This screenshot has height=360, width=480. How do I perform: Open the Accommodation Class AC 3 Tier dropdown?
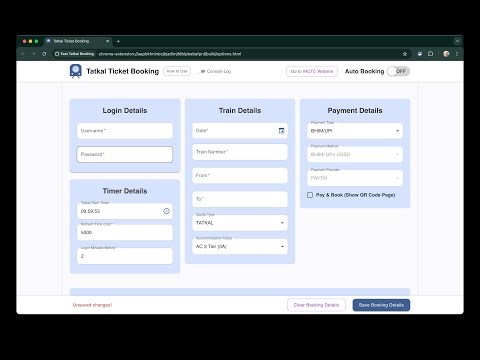coord(240,246)
